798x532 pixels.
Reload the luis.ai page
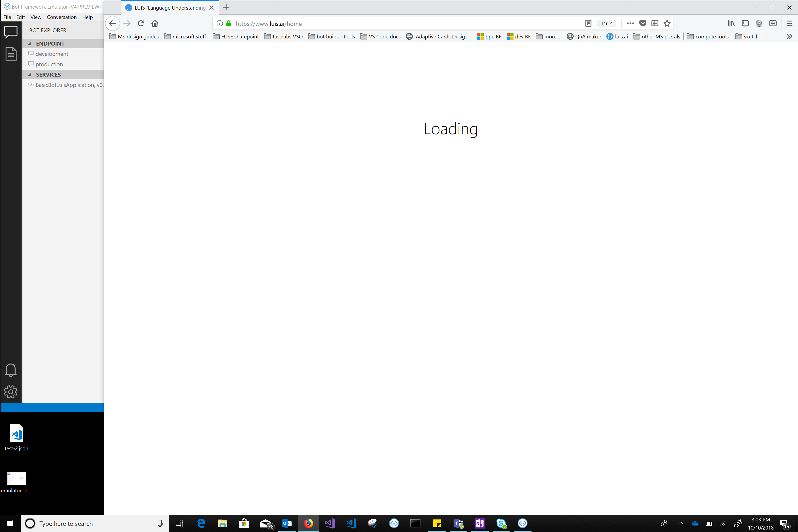click(x=141, y=23)
